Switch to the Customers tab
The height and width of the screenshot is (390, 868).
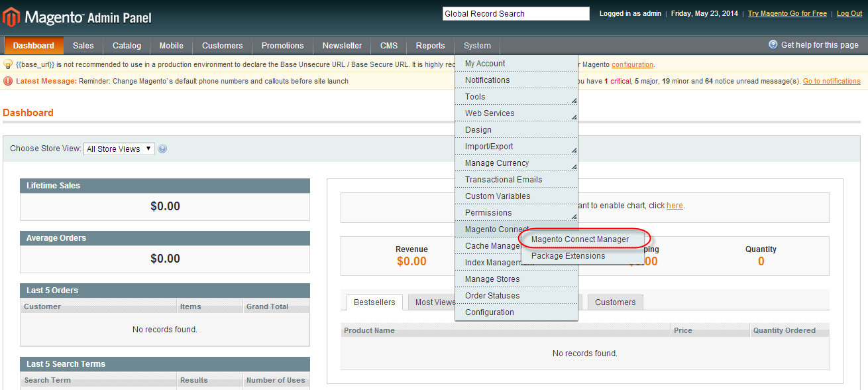point(615,302)
